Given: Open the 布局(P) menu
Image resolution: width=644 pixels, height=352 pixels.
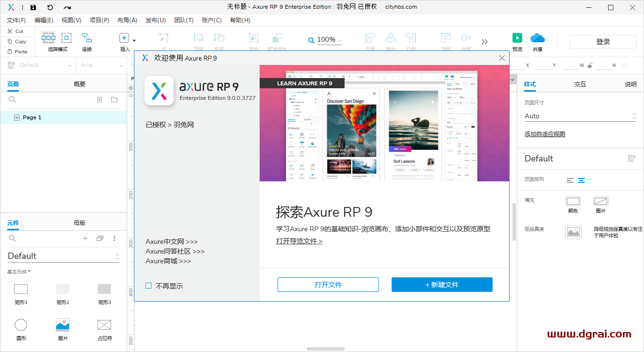Looking at the screenshot, I should coord(126,20).
